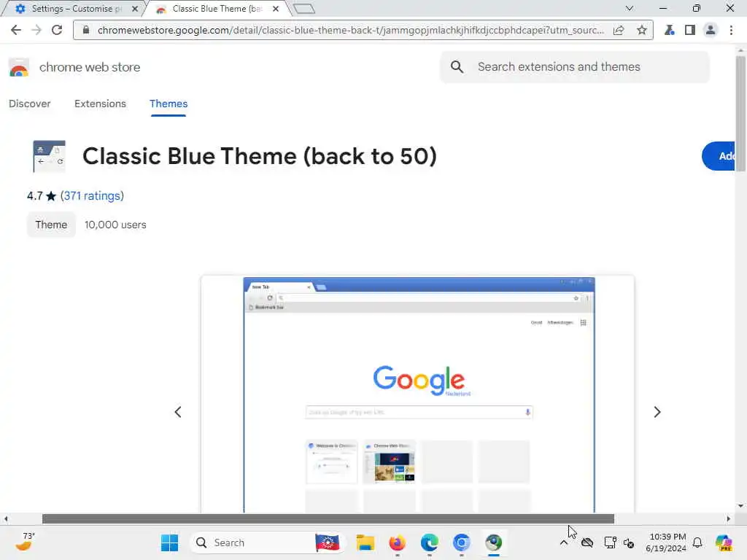Close the Settings – Customise tab
The height and width of the screenshot is (560, 747).
(x=135, y=9)
